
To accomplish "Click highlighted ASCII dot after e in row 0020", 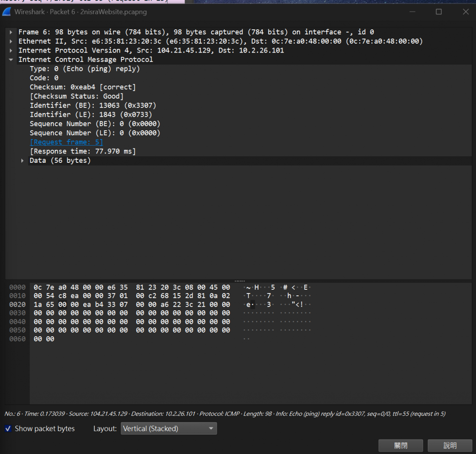I will pos(252,305).
